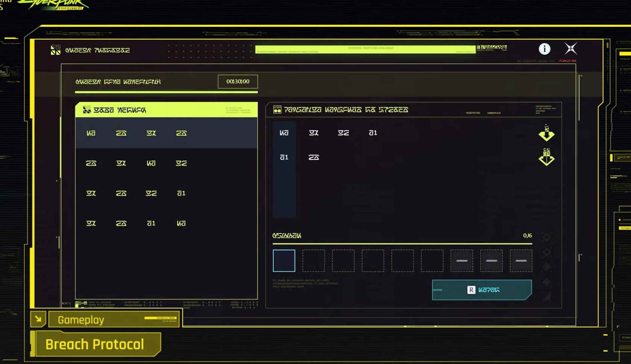Viewport: 631px width, 364px height.
Task: Select the sixth buffer slot
Action: point(432,261)
